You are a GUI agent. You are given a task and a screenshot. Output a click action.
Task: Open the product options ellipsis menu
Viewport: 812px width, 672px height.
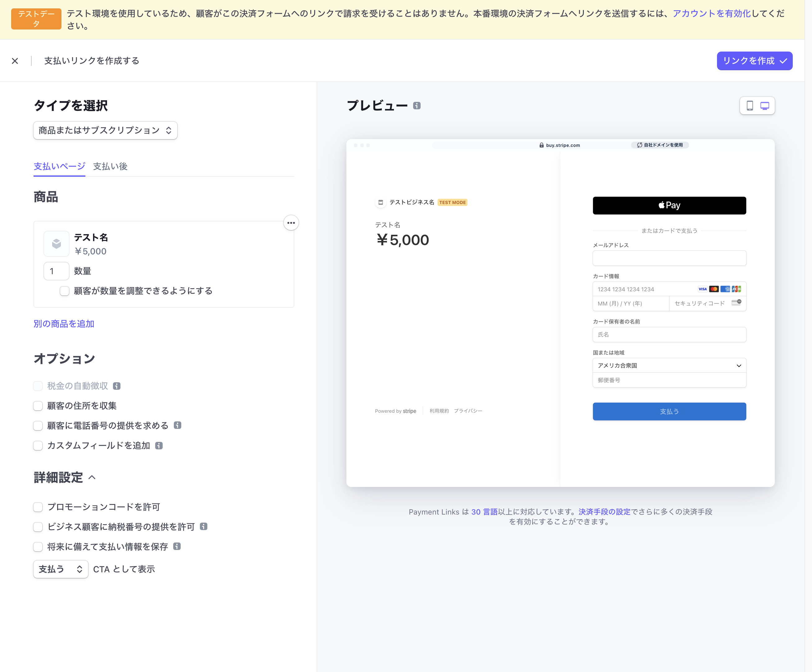291,223
